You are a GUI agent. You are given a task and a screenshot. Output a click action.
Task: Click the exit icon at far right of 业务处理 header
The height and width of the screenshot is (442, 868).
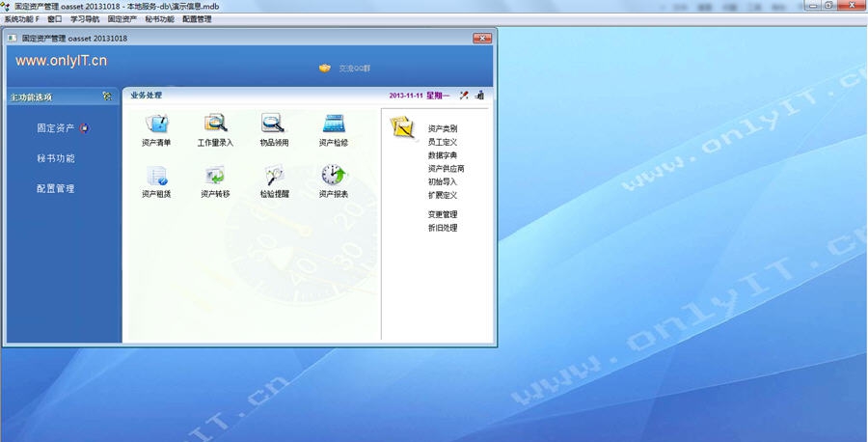click(480, 96)
